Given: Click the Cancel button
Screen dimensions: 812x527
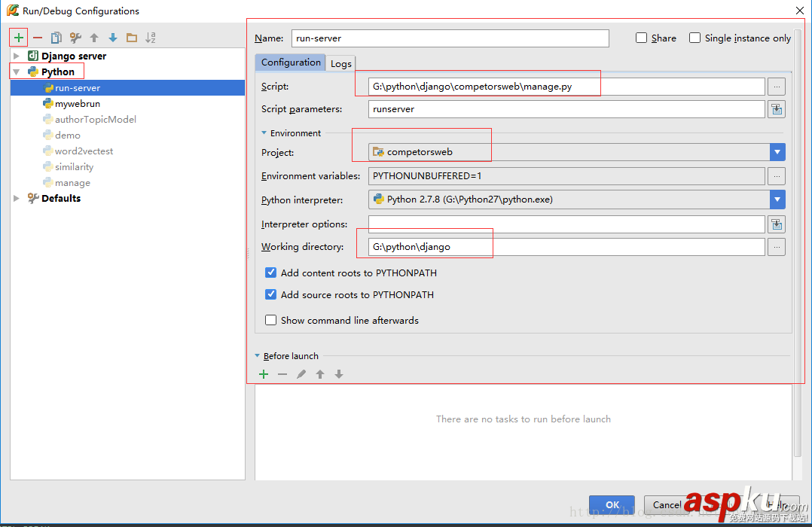Looking at the screenshot, I should (x=667, y=504).
